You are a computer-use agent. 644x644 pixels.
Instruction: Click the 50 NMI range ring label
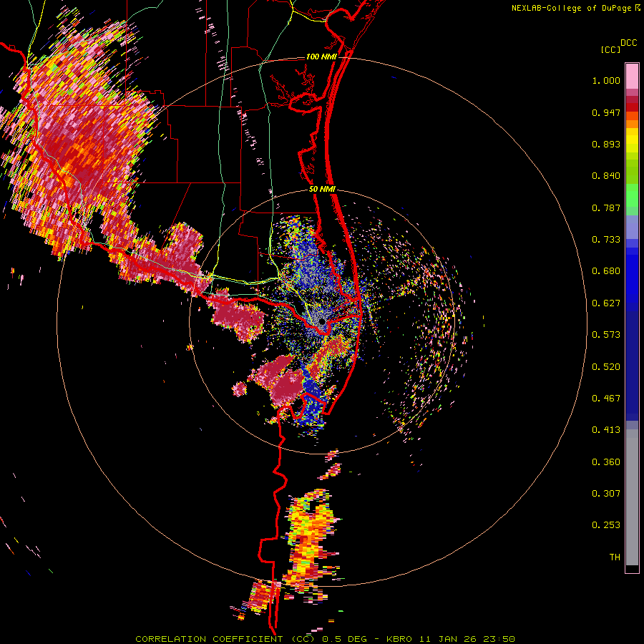click(x=323, y=190)
